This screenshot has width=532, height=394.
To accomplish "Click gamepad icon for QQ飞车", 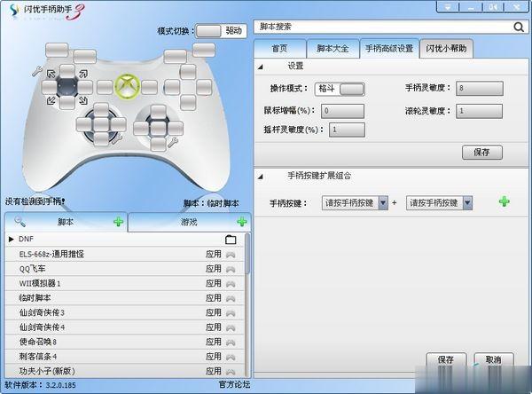I will (x=231, y=269).
